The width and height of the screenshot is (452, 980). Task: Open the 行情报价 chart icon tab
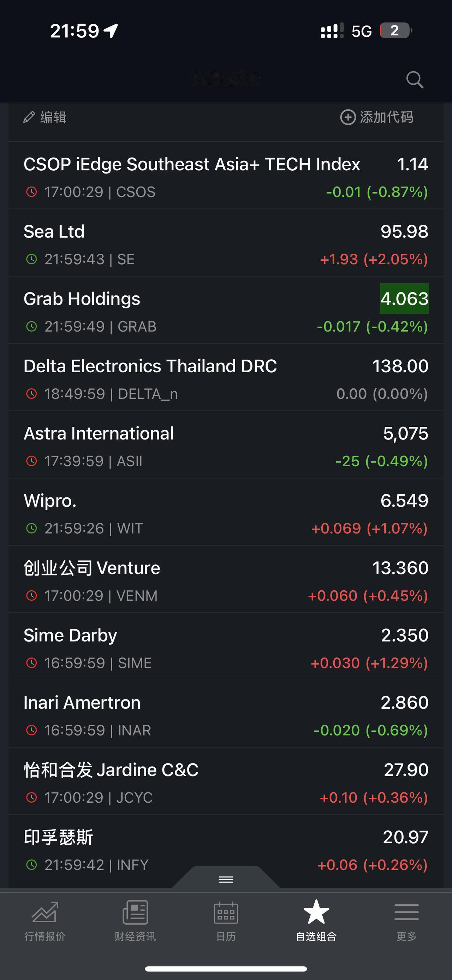click(x=45, y=921)
